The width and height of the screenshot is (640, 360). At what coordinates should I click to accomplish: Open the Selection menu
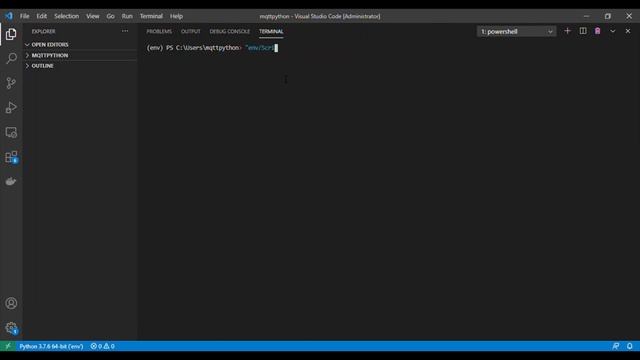[x=67, y=16]
